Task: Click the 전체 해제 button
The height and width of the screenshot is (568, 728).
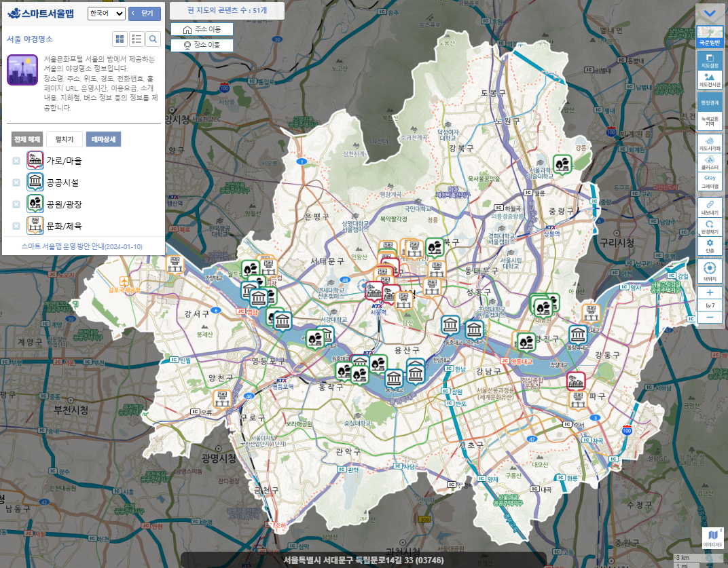Action: (x=27, y=140)
